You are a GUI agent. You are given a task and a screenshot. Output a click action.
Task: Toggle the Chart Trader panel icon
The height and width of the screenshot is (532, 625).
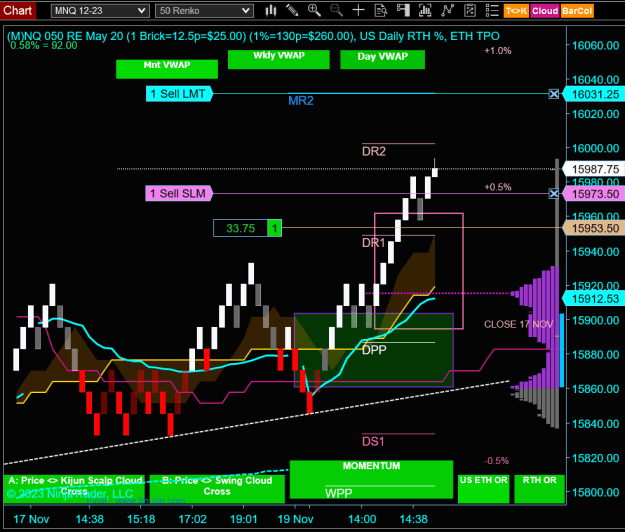pos(403,11)
